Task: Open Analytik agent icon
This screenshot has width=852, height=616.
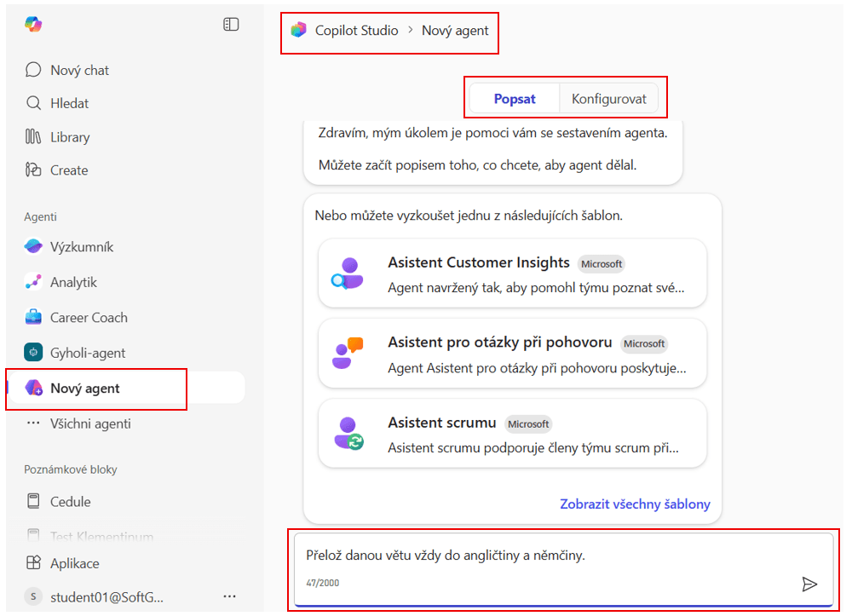Action: tap(33, 282)
